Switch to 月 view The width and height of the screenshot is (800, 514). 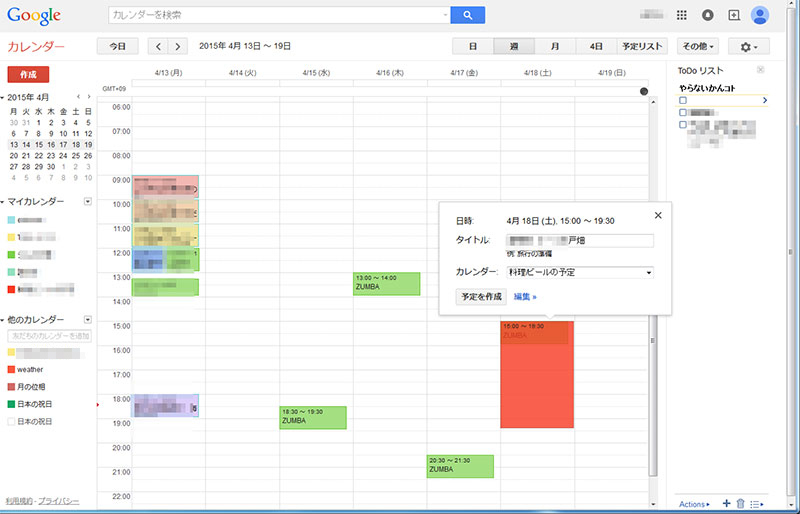(x=555, y=46)
